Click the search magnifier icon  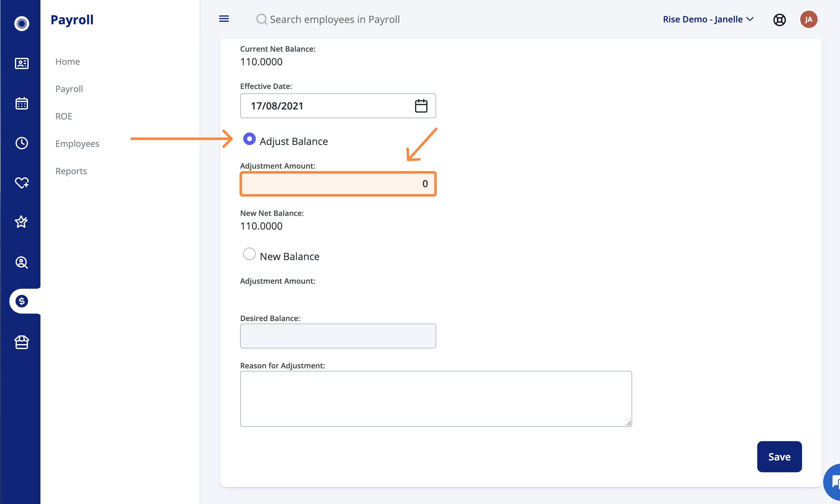261,19
